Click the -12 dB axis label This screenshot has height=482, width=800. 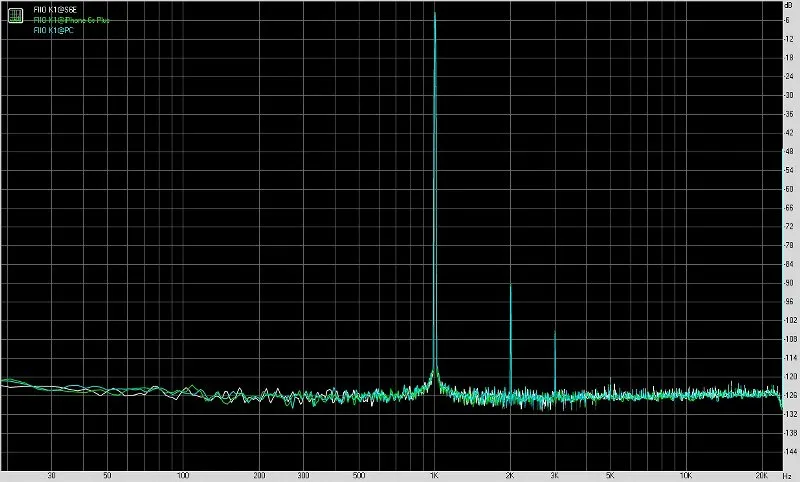click(789, 39)
